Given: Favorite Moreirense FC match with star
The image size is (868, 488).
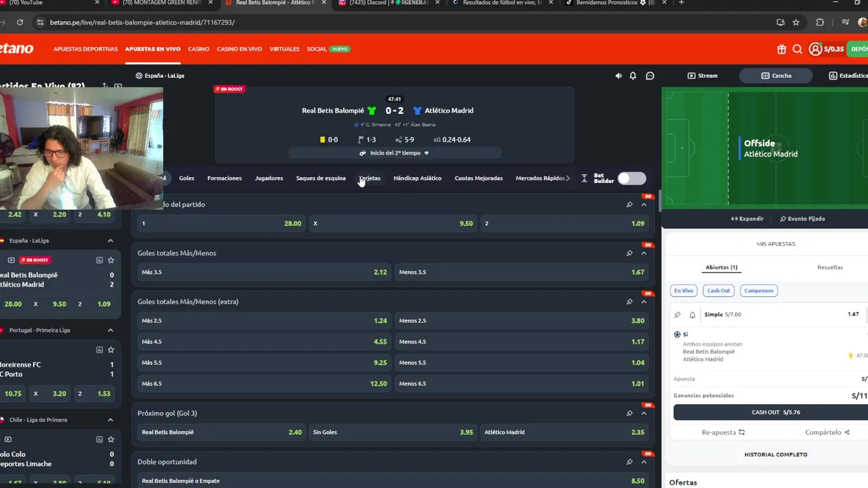Looking at the screenshot, I should point(111,350).
